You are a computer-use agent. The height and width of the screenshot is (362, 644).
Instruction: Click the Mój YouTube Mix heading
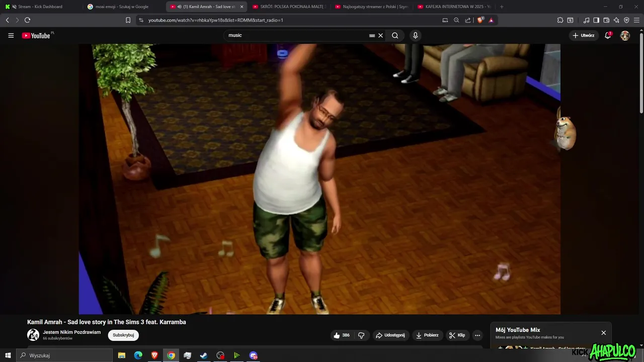click(518, 330)
